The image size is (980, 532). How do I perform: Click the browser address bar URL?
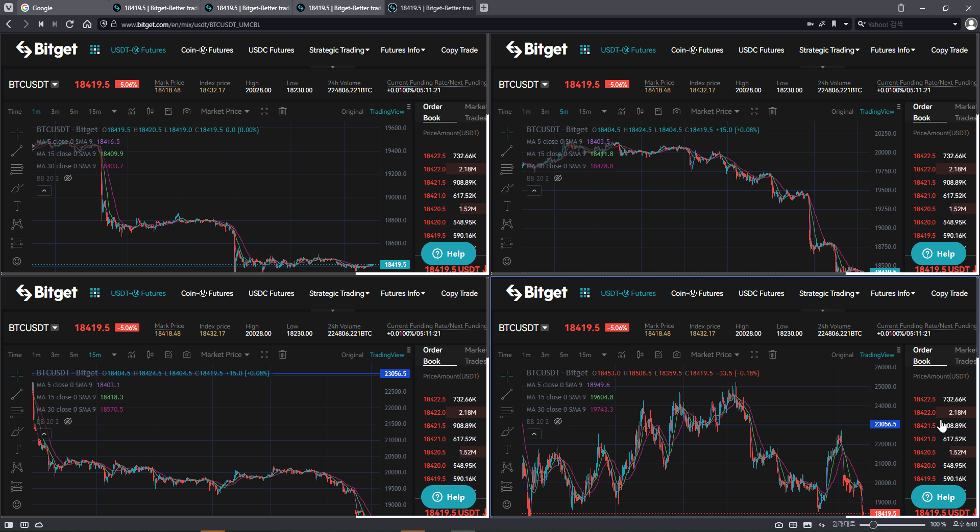(x=191, y=24)
